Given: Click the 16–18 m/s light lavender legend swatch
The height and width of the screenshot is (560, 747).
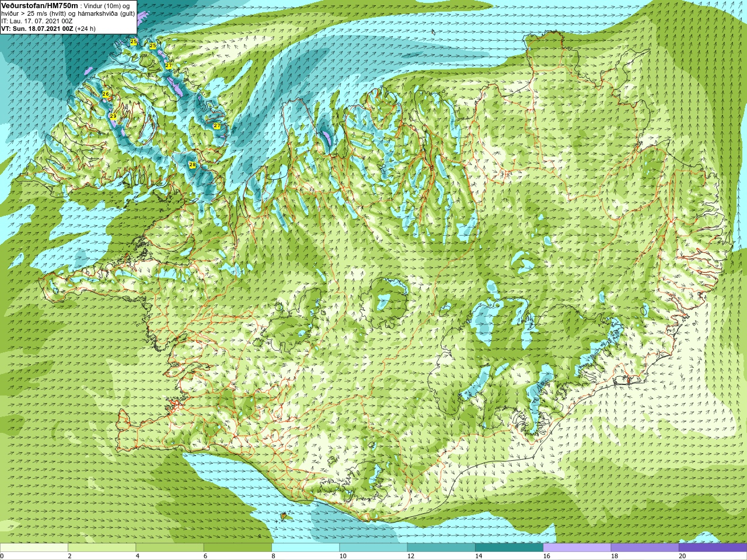Looking at the screenshot, I should pyautogui.click(x=577, y=547).
